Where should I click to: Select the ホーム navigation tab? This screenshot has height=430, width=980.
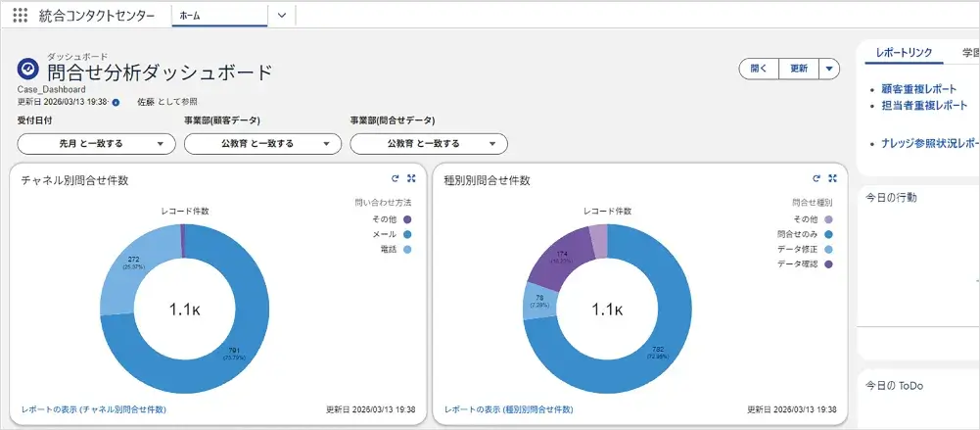coord(219,17)
